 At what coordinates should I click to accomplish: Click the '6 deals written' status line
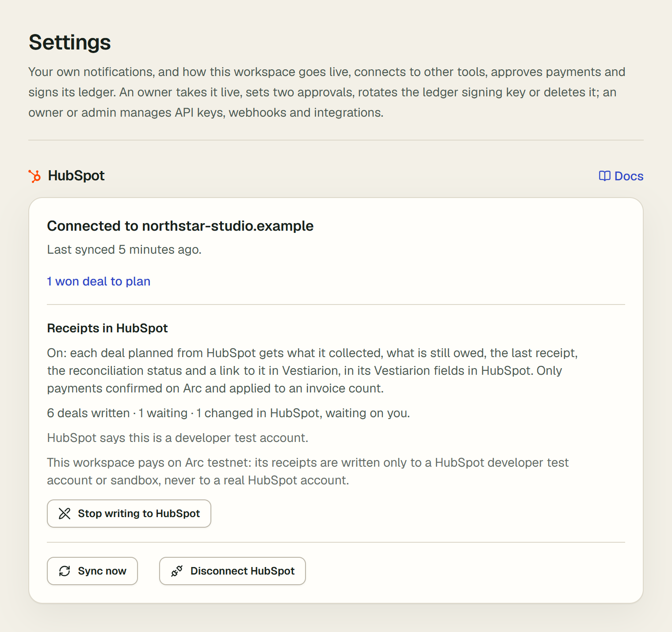point(229,413)
